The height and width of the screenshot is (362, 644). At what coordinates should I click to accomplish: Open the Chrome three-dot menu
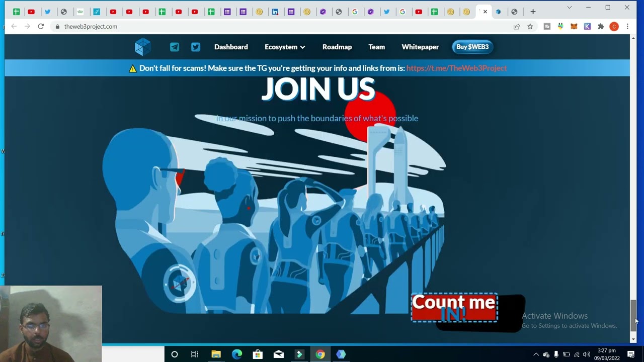(x=627, y=27)
